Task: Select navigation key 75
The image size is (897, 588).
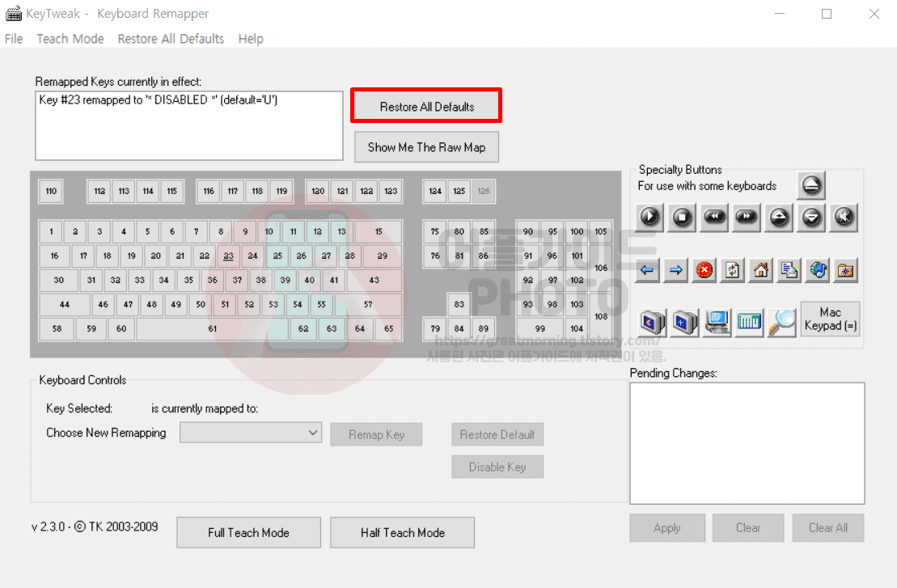Action: [435, 231]
